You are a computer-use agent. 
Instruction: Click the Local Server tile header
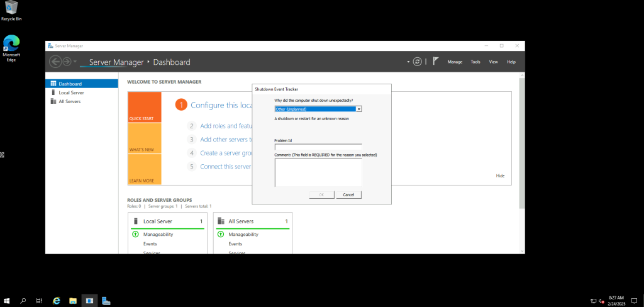click(167, 221)
